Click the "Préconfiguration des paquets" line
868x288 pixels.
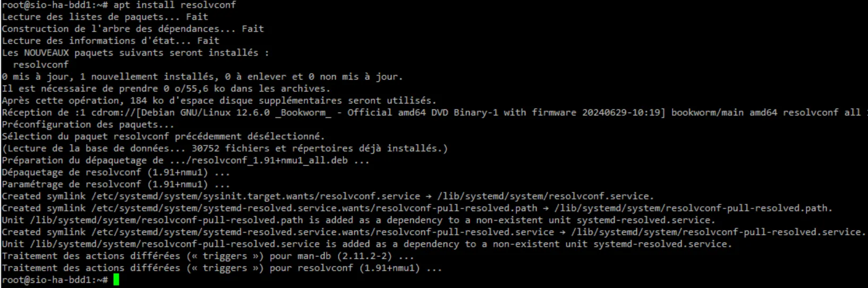(x=88, y=124)
